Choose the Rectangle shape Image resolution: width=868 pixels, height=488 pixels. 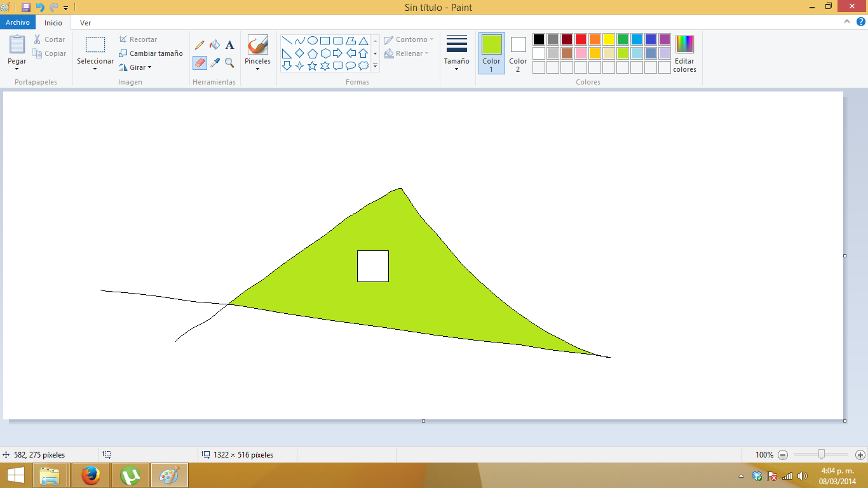[325, 41]
